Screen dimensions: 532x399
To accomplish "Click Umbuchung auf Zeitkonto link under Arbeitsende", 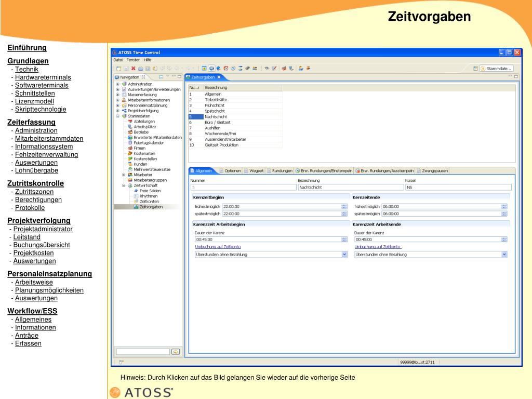I will tap(378, 247).
